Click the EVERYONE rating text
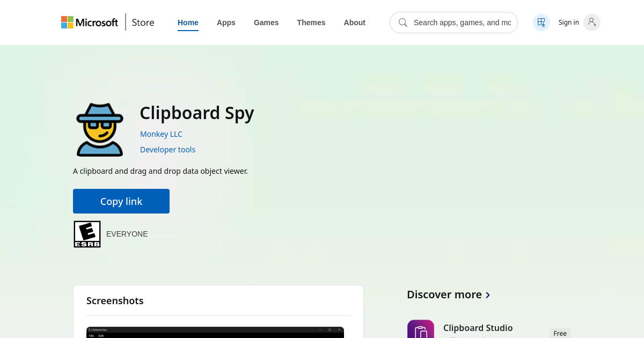 (127, 234)
